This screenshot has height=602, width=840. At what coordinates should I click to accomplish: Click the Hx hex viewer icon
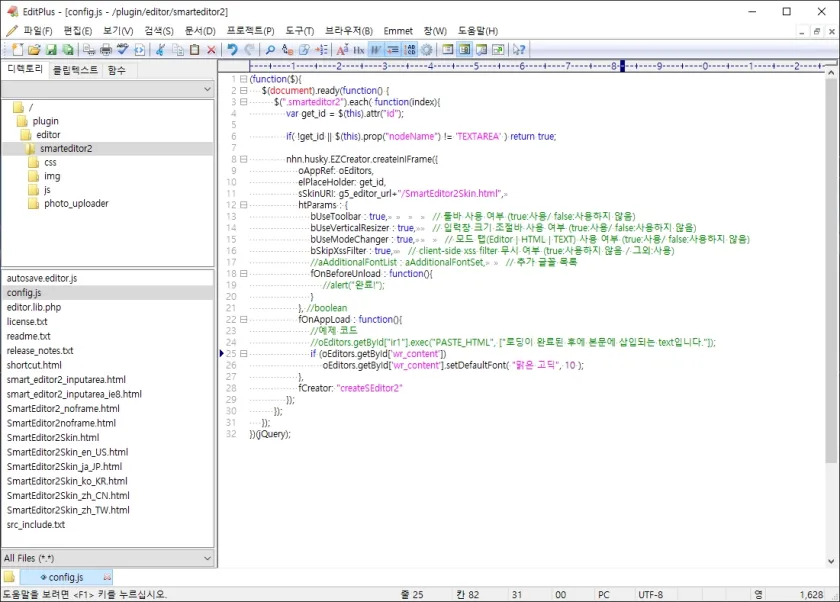click(358, 50)
